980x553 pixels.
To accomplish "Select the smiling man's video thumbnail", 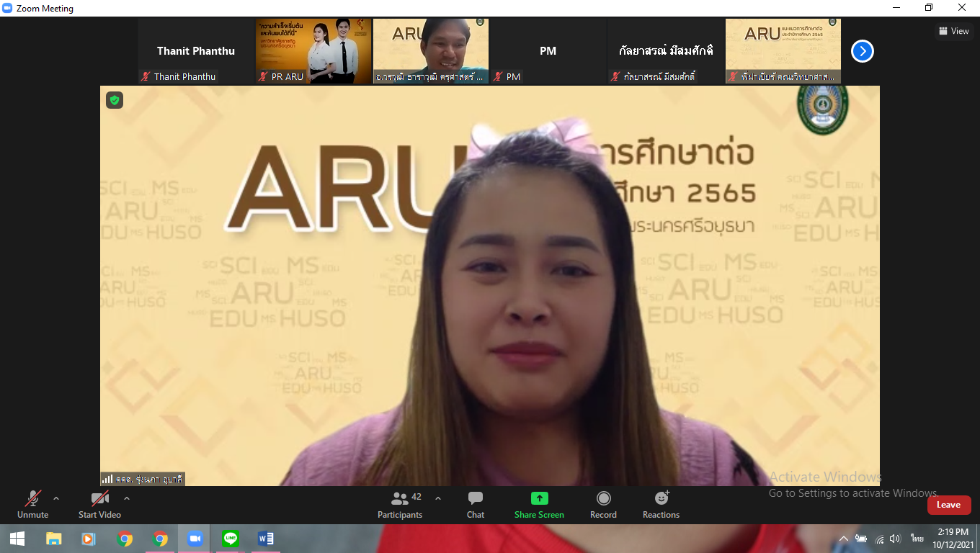I will [431, 51].
